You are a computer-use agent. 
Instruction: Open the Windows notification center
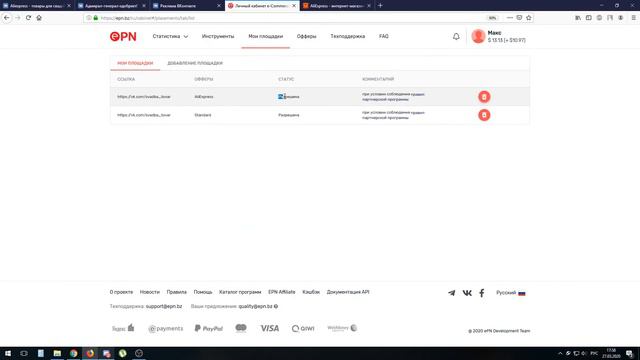tap(629, 353)
